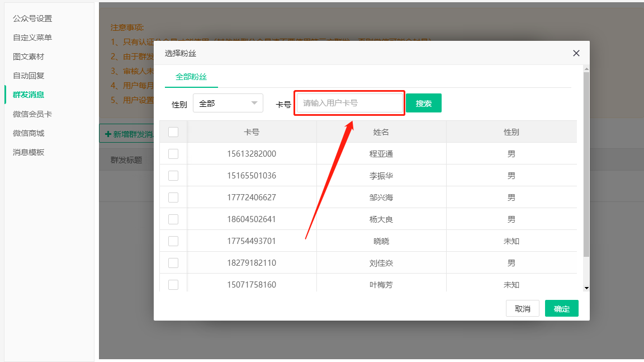Close the 选择粉丝 dialog
The image size is (644, 362).
coord(576,53)
